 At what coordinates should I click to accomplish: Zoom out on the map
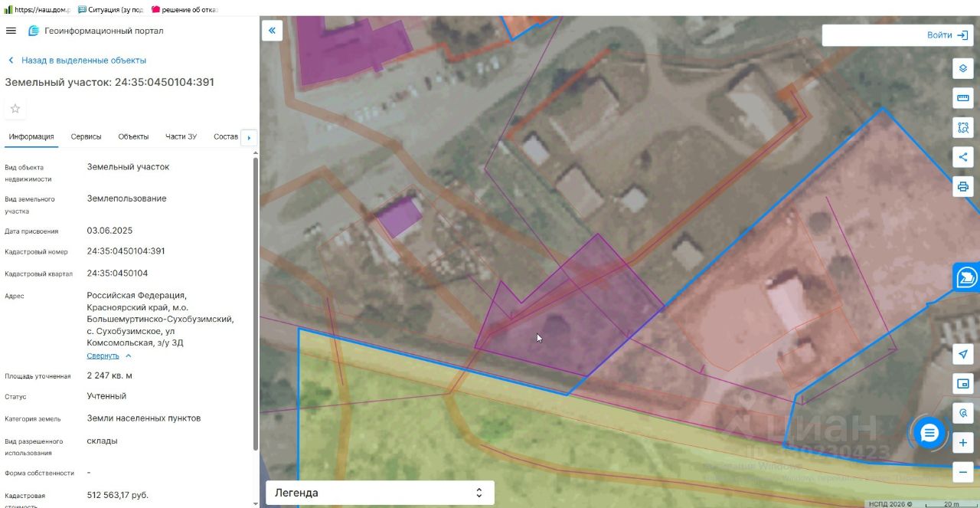tap(963, 473)
